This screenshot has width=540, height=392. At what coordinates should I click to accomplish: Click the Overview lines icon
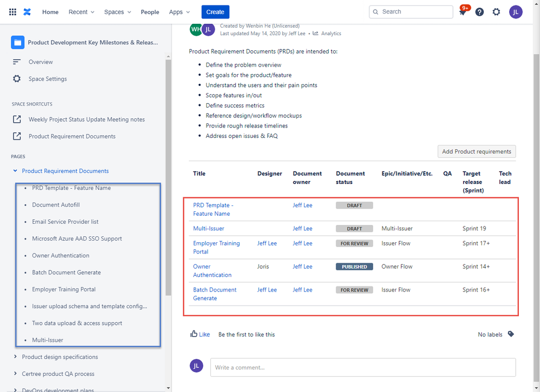point(17,62)
